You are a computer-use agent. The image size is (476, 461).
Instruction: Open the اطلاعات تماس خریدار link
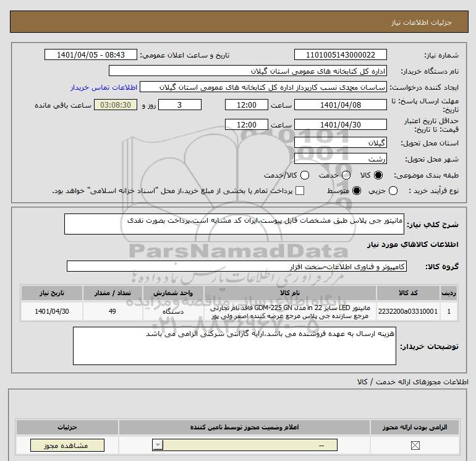click(x=104, y=87)
